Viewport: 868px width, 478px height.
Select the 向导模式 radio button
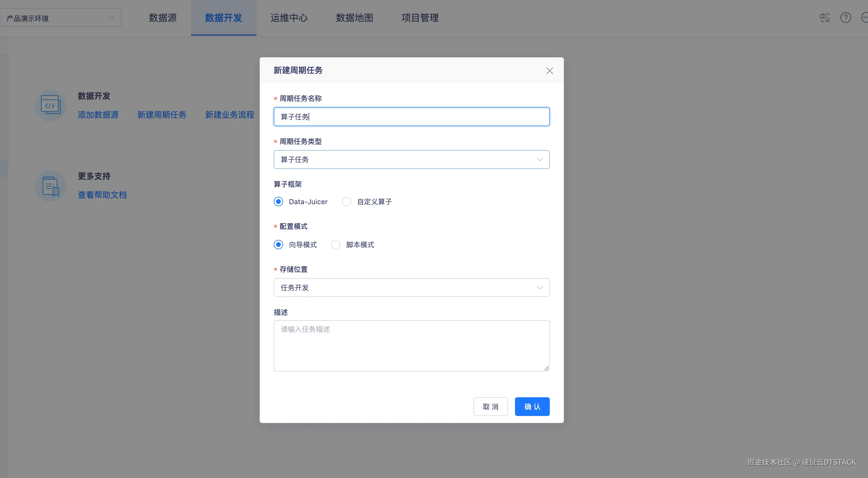coord(278,244)
